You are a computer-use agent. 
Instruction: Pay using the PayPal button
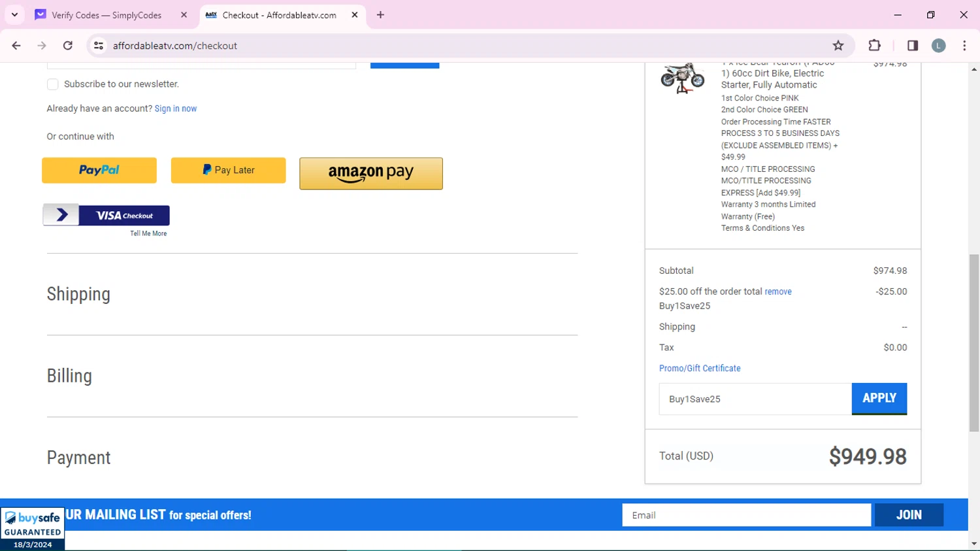coord(99,170)
